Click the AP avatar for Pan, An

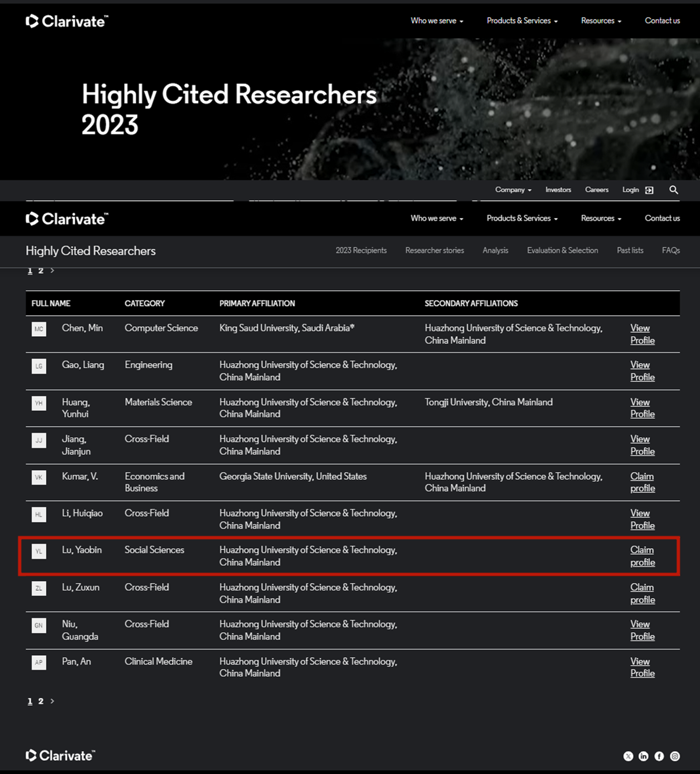(x=39, y=662)
